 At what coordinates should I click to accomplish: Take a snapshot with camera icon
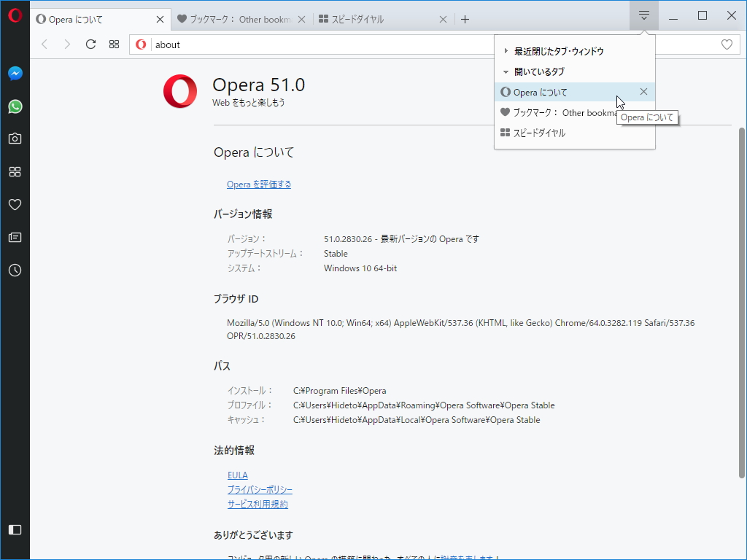15,139
